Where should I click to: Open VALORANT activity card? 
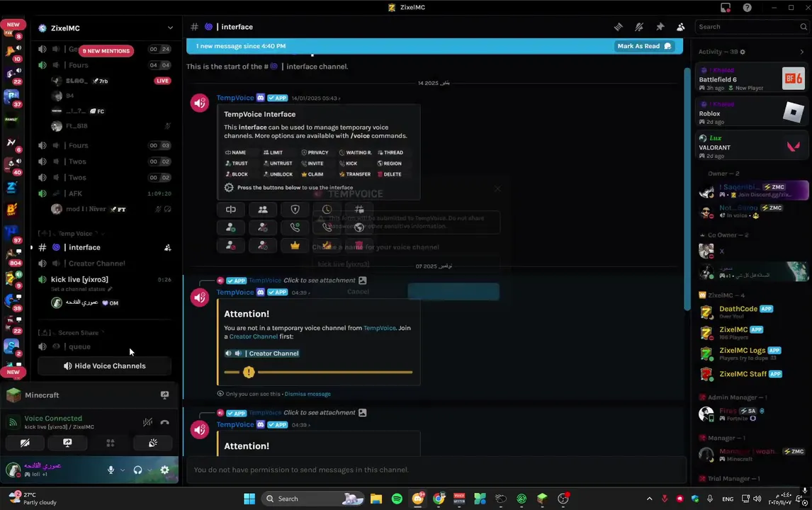coord(752,147)
